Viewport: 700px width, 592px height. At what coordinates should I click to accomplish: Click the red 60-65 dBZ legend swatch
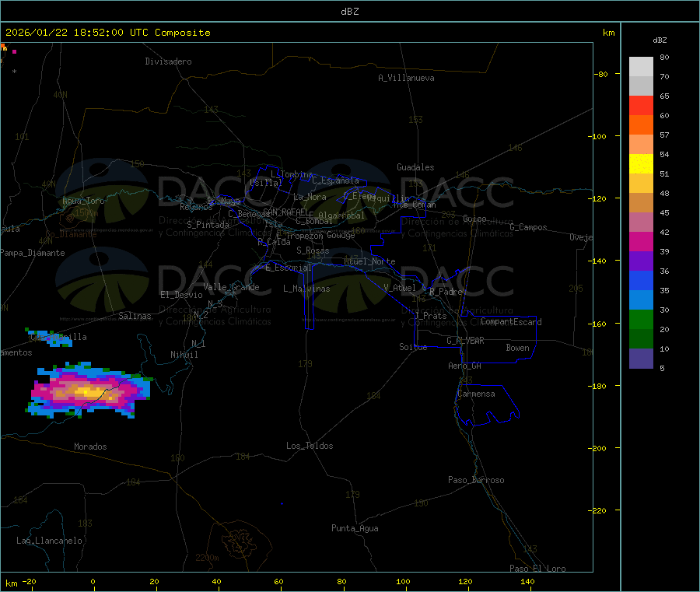(x=641, y=105)
